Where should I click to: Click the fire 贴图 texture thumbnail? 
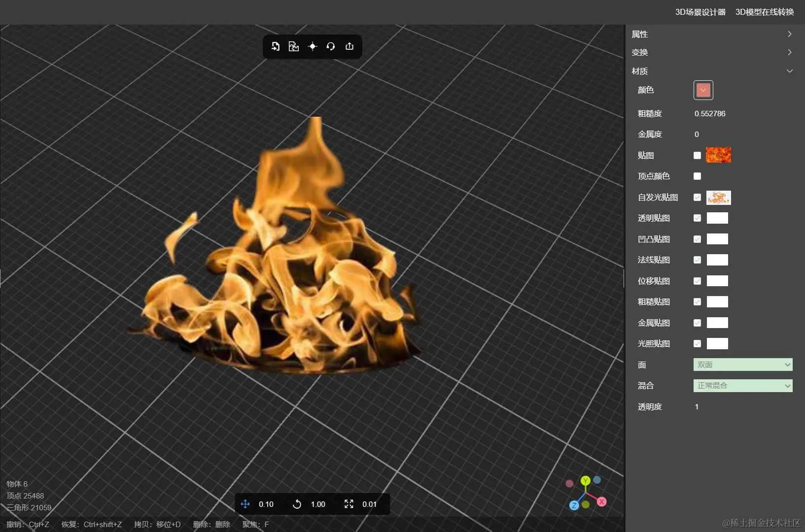click(718, 155)
